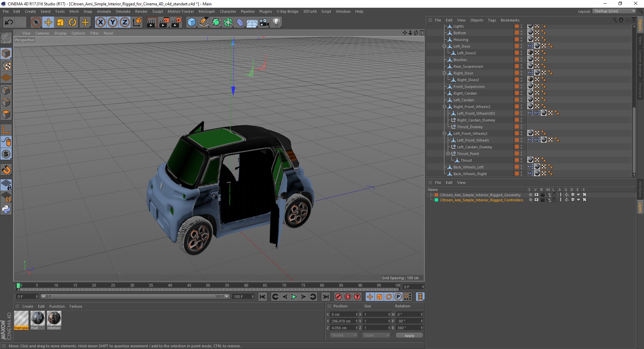The width and height of the screenshot is (644, 349).
Task: Click the Controllers layer green color swatch
Action: (436, 200)
